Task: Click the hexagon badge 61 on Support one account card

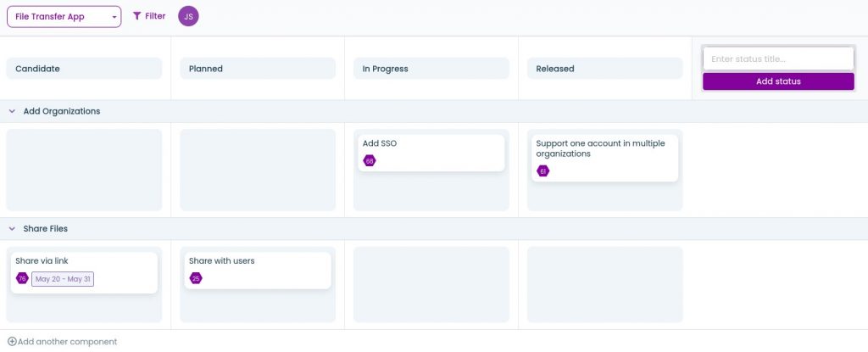Action: click(542, 171)
